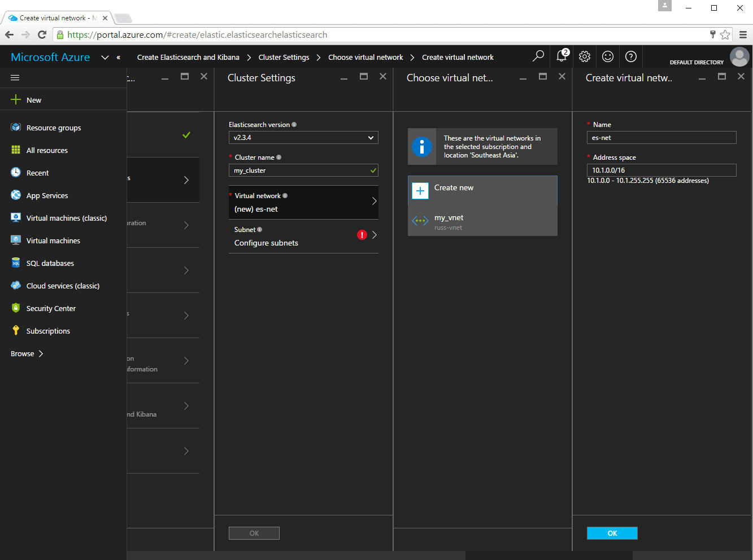Open the Chrome menu icon
Image resolution: width=753 pixels, height=560 pixels.
coord(743,34)
